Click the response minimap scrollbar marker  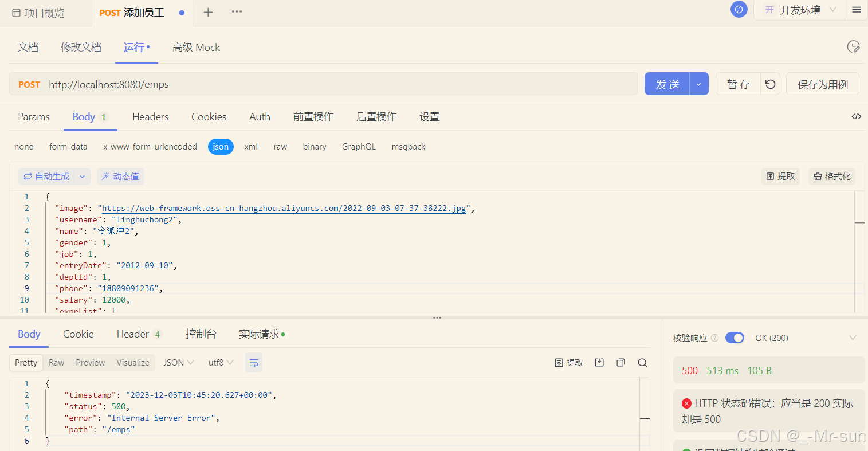click(x=645, y=419)
